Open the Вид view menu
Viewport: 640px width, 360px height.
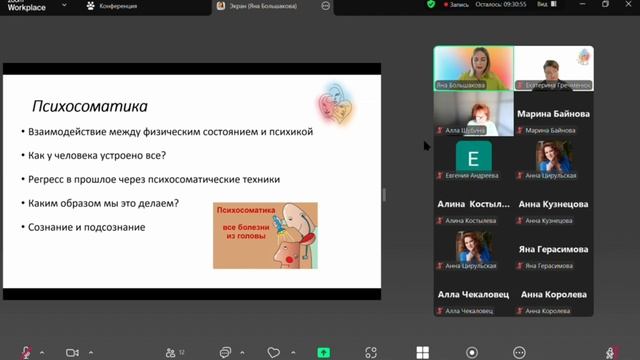click(547, 4)
